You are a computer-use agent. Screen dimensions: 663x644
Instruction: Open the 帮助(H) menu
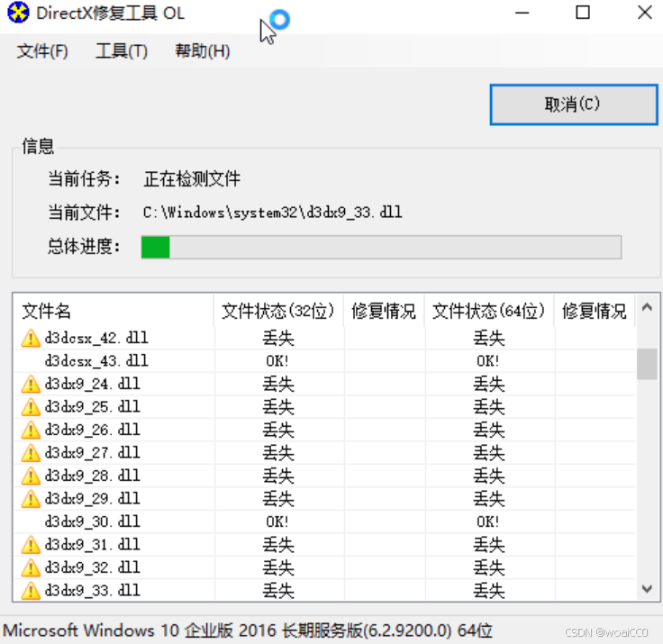(203, 51)
